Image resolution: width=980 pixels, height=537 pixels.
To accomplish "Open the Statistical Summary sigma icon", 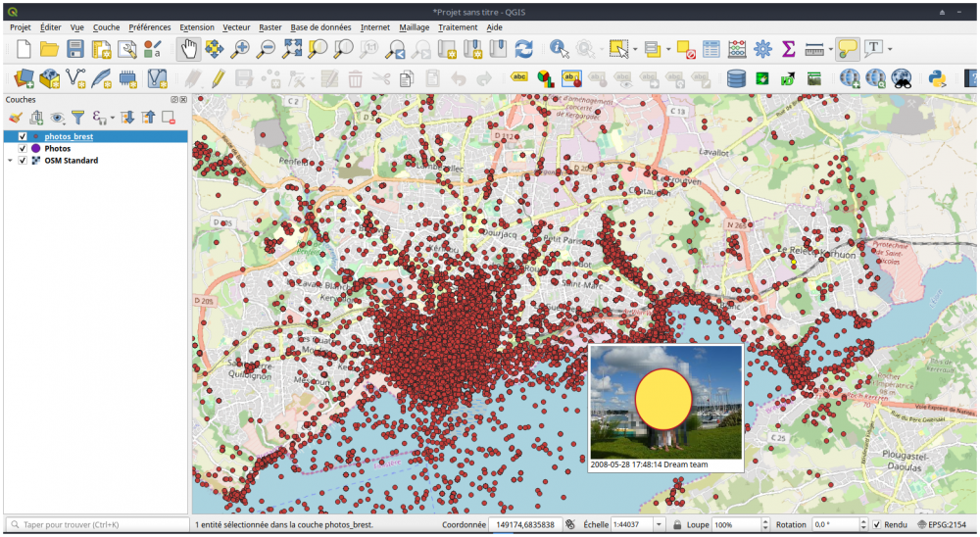I will (788, 48).
